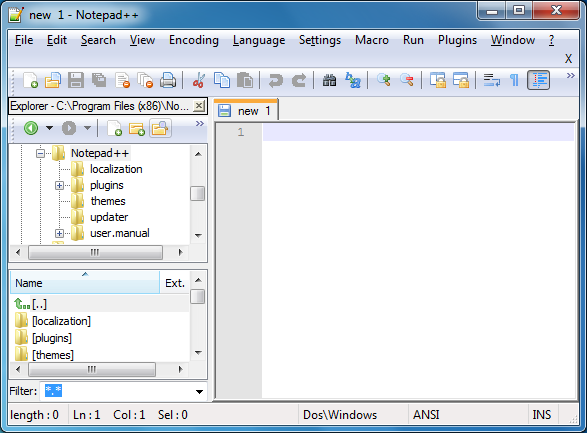Toggle indent guide toolbar button
This screenshot has height=433, width=587.
pyautogui.click(x=538, y=80)
